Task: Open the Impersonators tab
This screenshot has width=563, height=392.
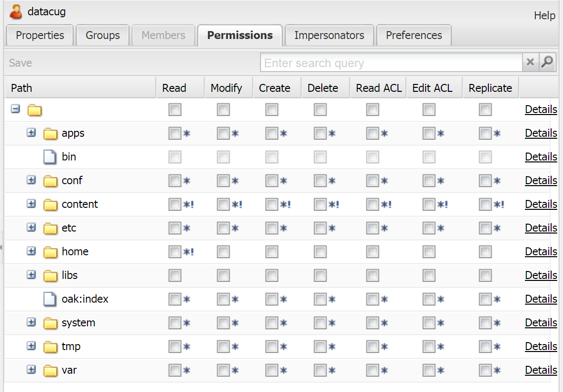Action: (x=329, y=36)
